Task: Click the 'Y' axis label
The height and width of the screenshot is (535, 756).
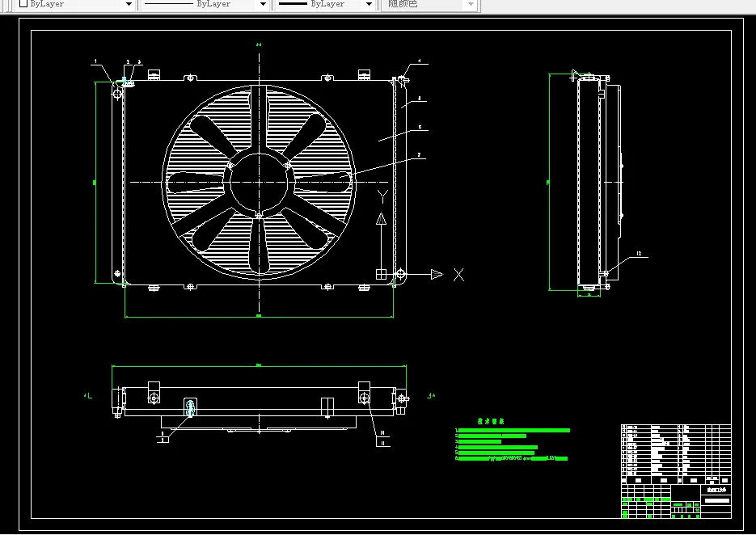Action: point(382,196)
